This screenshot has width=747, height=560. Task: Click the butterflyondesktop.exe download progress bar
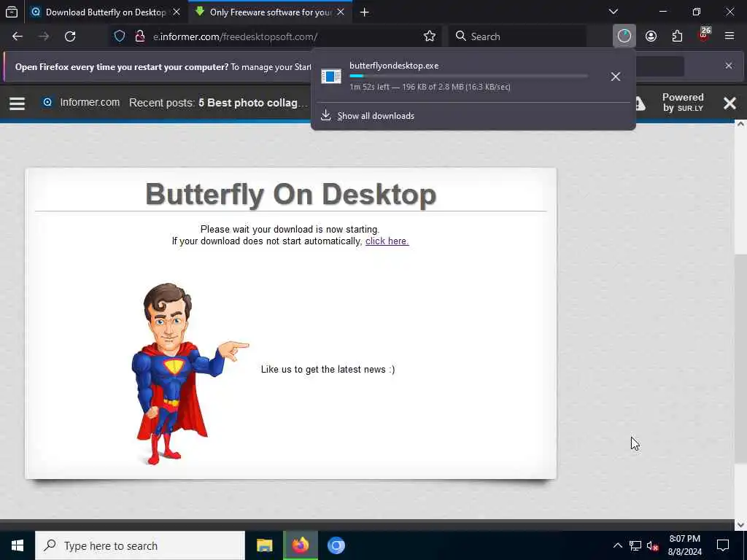pos(469,76)
